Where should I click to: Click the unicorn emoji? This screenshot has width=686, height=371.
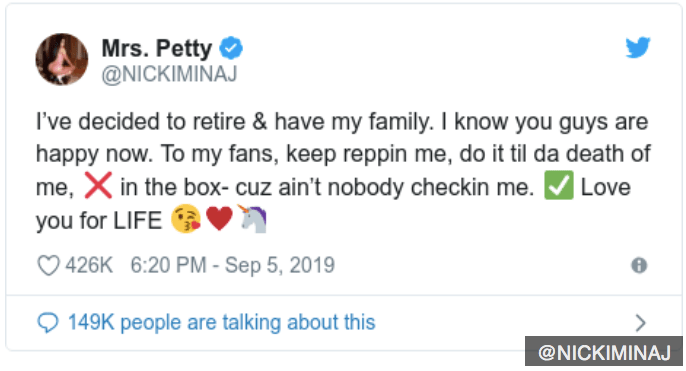pos(253,218)
